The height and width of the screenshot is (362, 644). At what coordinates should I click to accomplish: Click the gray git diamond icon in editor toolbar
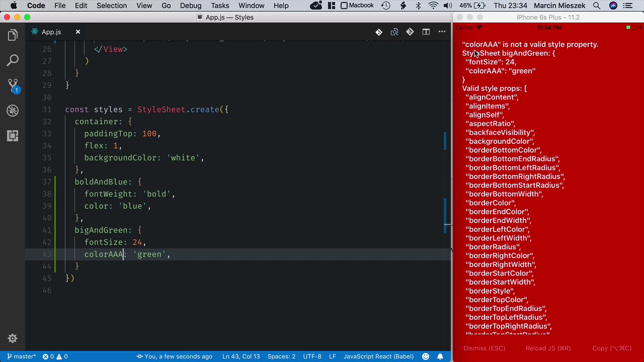410,32
